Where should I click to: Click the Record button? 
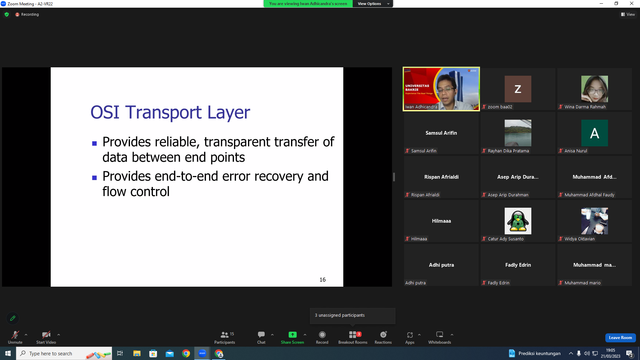click(322, 337)
